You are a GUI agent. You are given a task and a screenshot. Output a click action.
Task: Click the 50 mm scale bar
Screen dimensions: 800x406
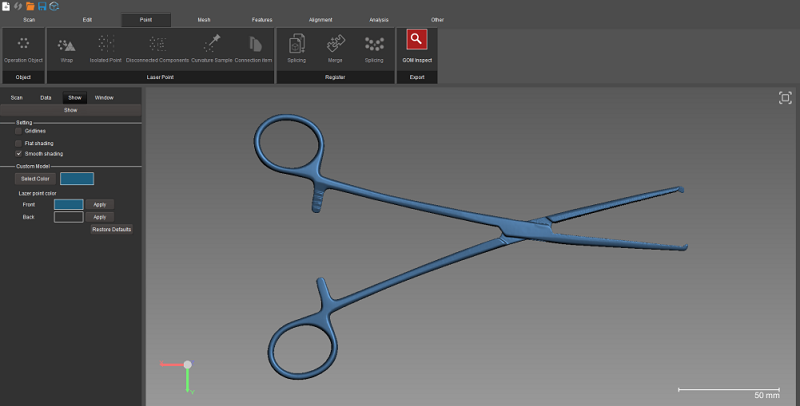(x=729, y=392)
